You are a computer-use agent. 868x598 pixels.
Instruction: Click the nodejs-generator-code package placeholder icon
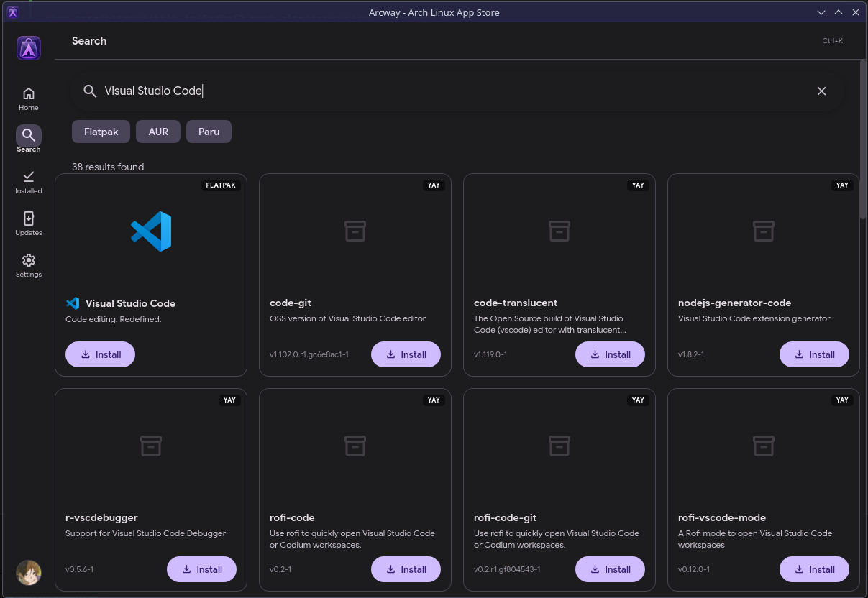(x=764, y=231)
